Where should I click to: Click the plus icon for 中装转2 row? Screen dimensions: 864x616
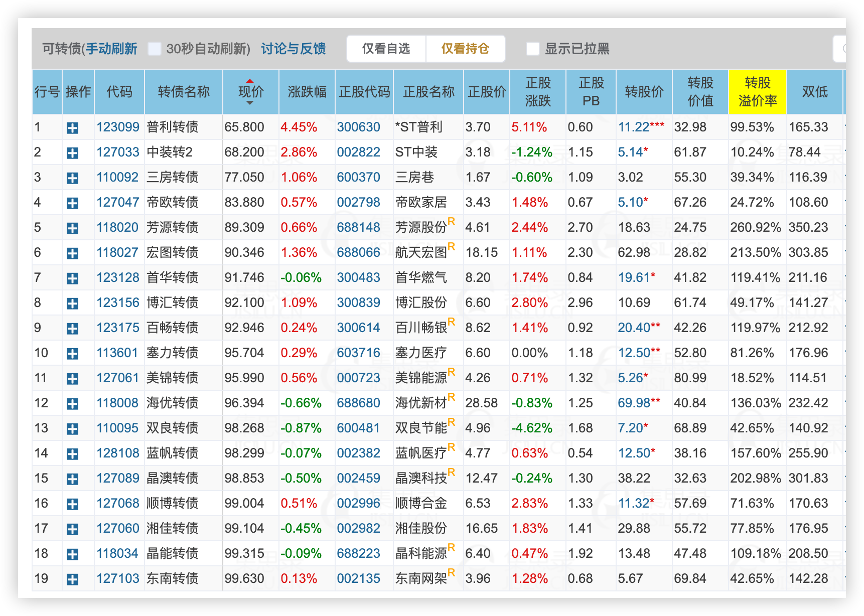tap(72, 153)
